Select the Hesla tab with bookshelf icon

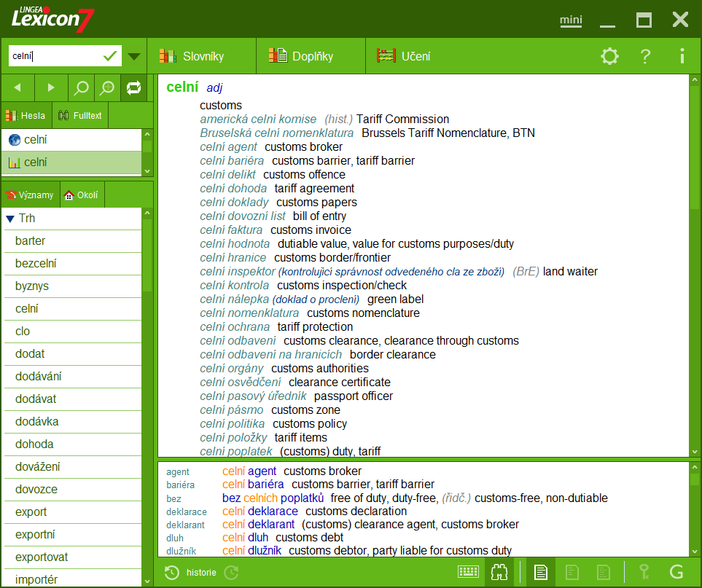click(x=26, y=115)
